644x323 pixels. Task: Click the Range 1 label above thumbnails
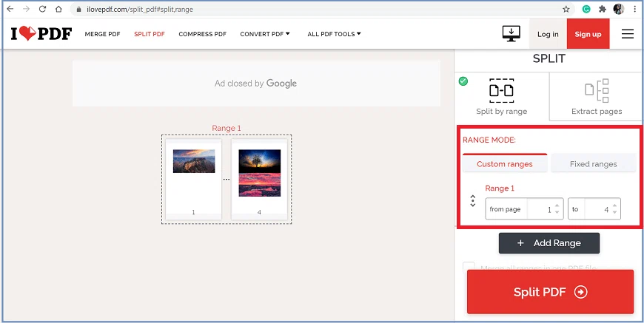point(227,128)
